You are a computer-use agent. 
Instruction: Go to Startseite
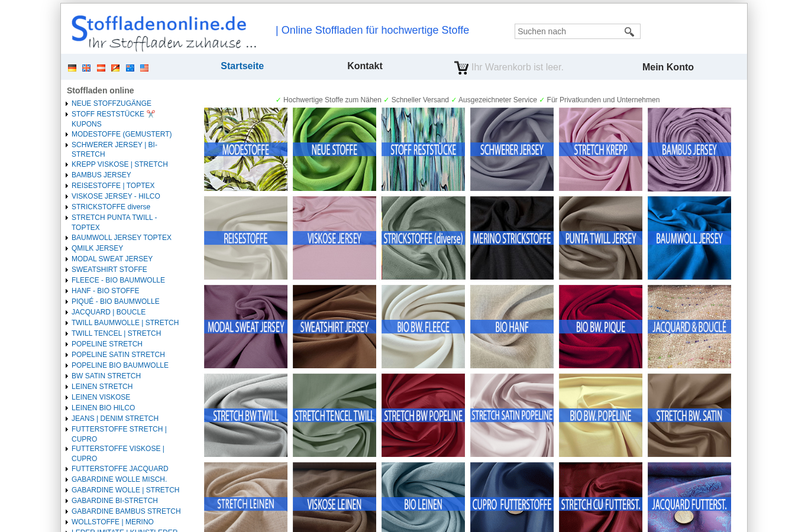point(242,66)
